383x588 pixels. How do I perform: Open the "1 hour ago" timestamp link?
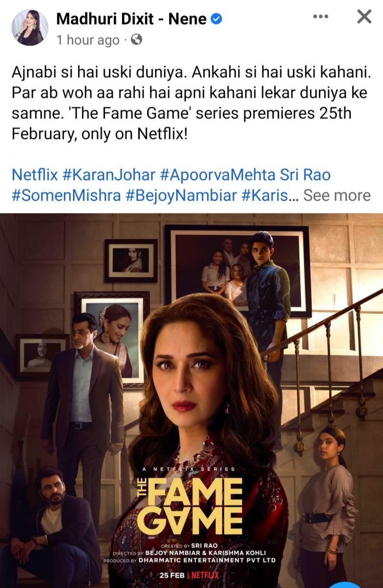click(x=88, y=40)
